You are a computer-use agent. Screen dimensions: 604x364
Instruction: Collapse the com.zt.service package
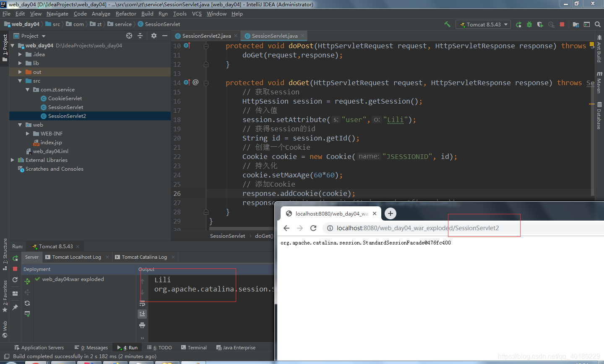27,89
